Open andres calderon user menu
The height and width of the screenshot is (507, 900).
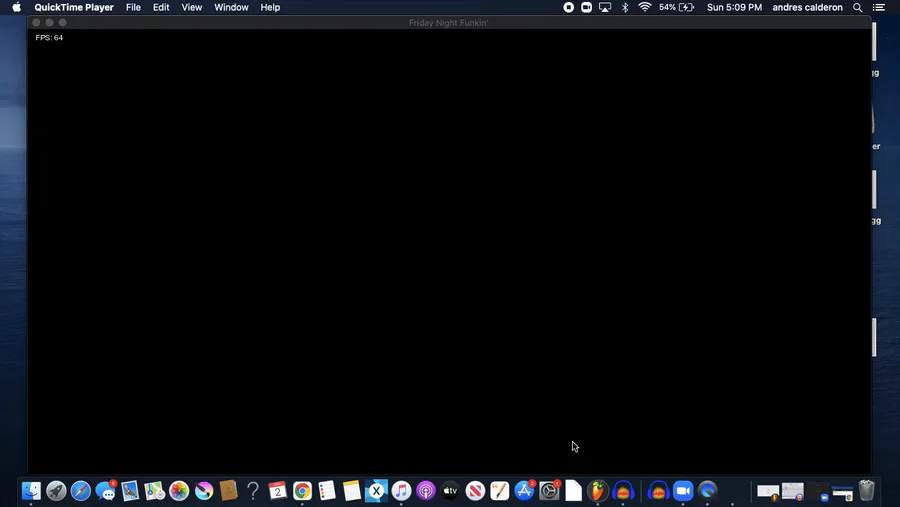(x=807, y=7)
